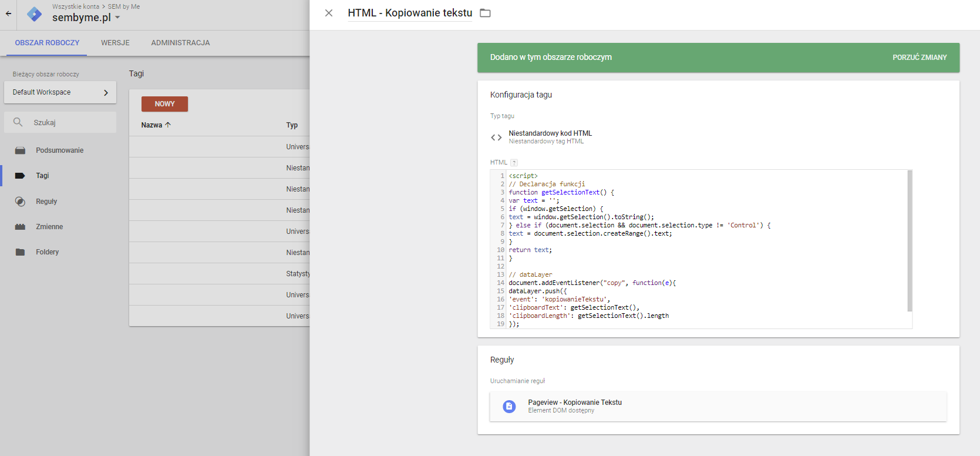Click the NOWY button to create tag
Viewport: 980px width, 456px height.
[164, 104]
